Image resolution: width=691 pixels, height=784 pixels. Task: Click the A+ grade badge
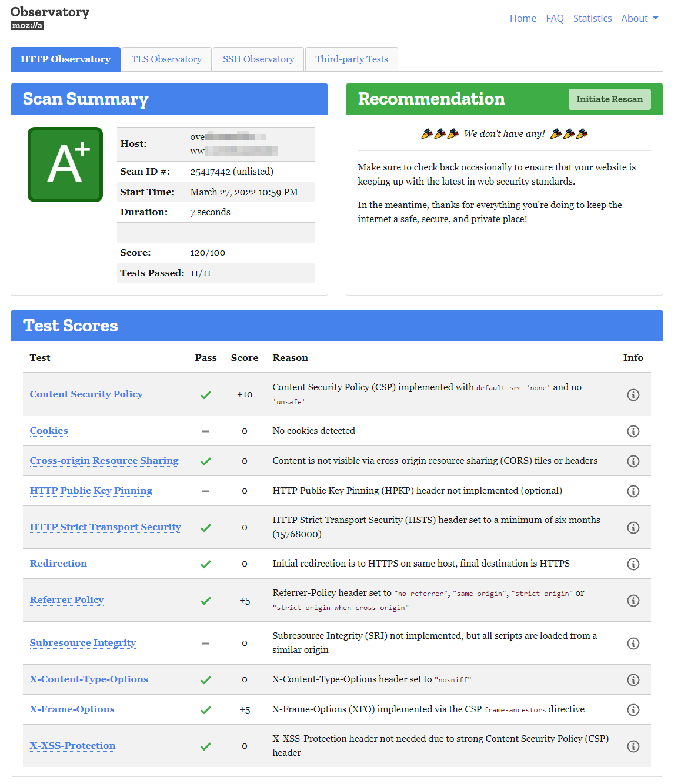65,165
